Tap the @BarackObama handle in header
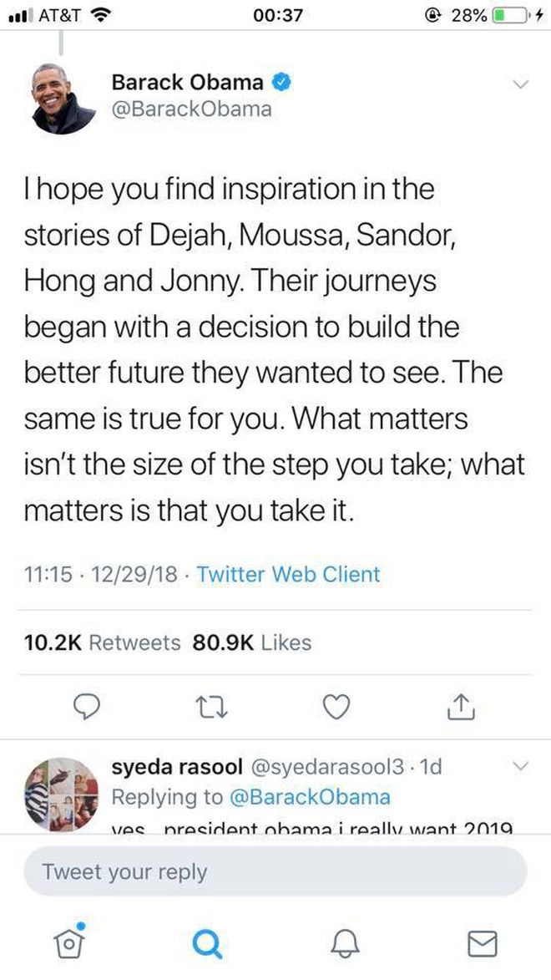The image size is (551, 980). pos(191,109)
